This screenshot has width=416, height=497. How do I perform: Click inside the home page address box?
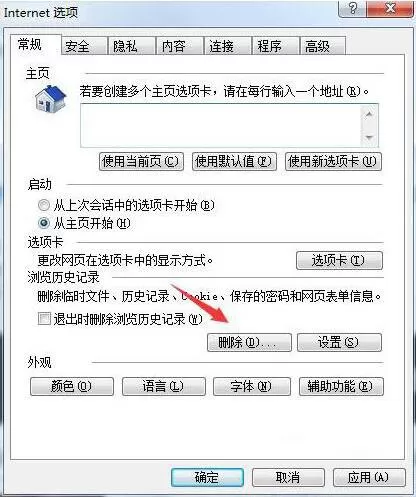(221, 125)
